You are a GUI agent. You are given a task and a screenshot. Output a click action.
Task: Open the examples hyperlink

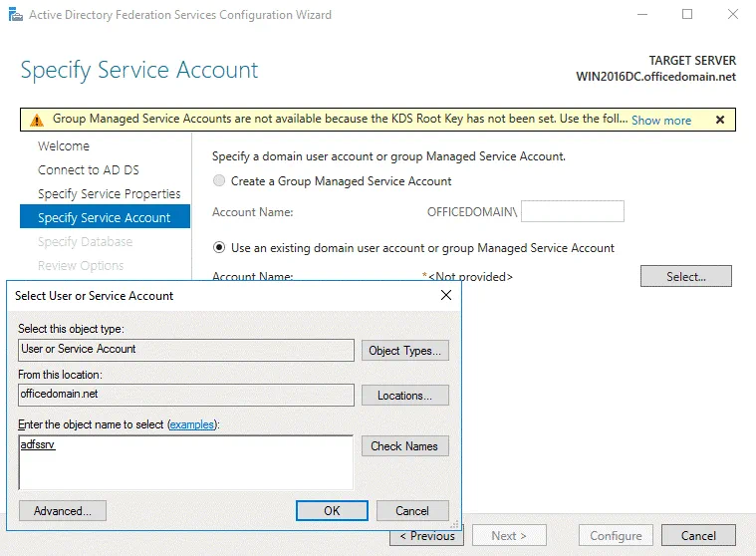[191, 424]
